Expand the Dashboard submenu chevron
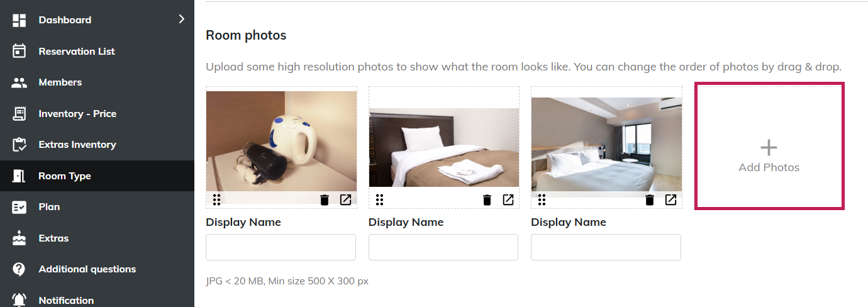Screen dimensions: 868x307 click(x=182, y=20)
